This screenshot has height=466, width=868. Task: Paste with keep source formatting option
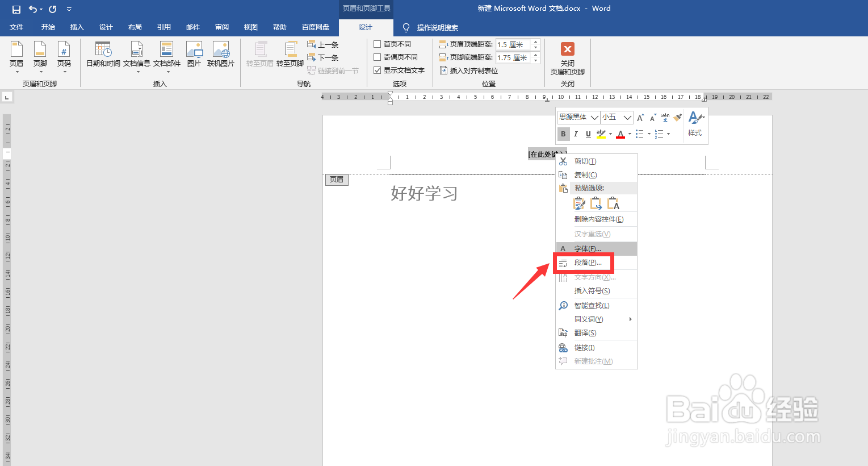[x=579, y=203]
